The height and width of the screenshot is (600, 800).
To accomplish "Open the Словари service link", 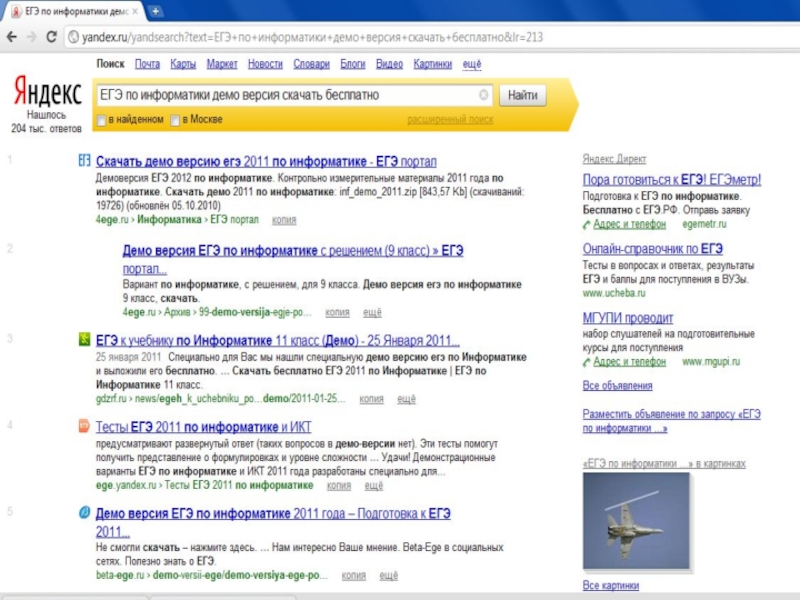I will click(311, 64).
